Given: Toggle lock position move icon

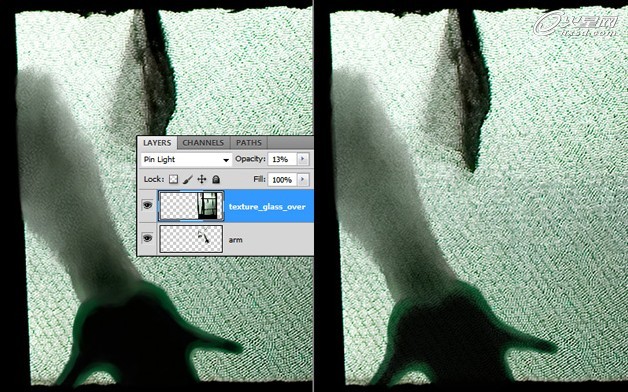Looking at the screenshot, I should [202, 179].
